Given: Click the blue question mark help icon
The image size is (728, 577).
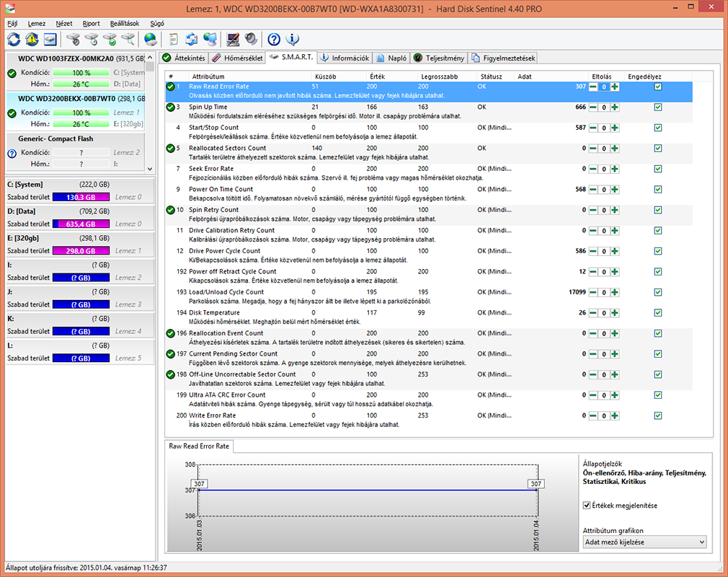Looking at the screenshot, I should 274,40.
